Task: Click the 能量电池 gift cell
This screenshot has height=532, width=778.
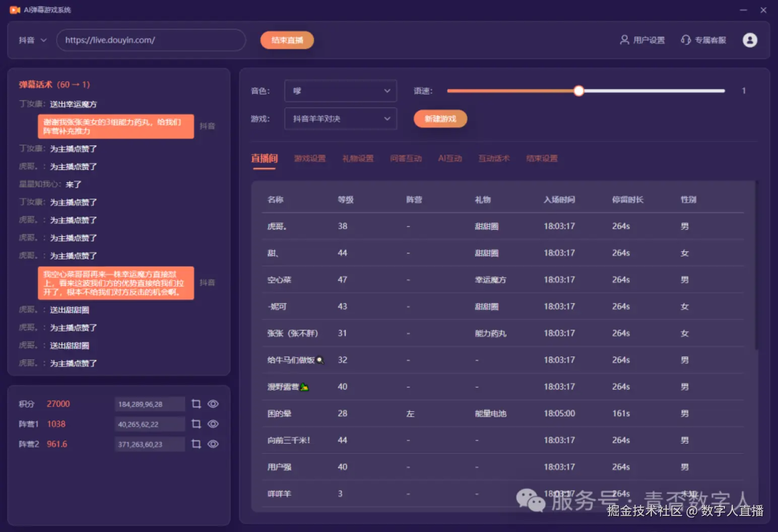Action: [490, 413]
